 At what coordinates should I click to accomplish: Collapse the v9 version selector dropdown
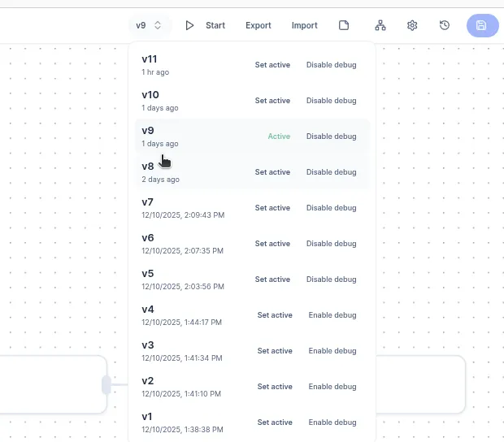tap(150, 25)
